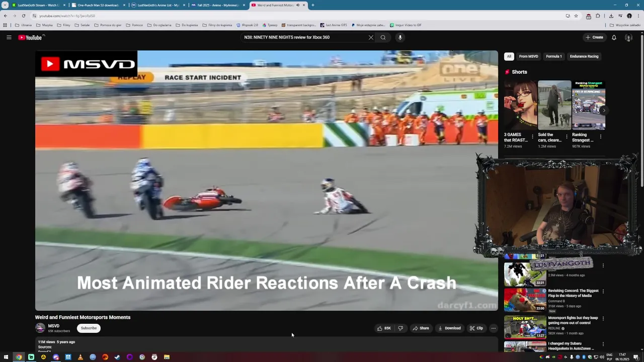Screen dimensions: 644x362
Task: Create a Clip of the video
Action: 476,328
